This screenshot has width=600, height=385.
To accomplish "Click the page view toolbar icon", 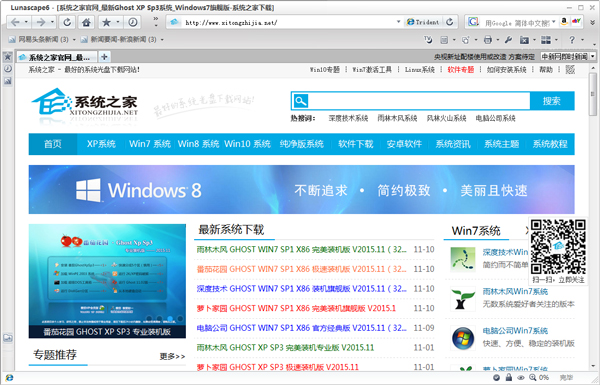I will [444, 39].
